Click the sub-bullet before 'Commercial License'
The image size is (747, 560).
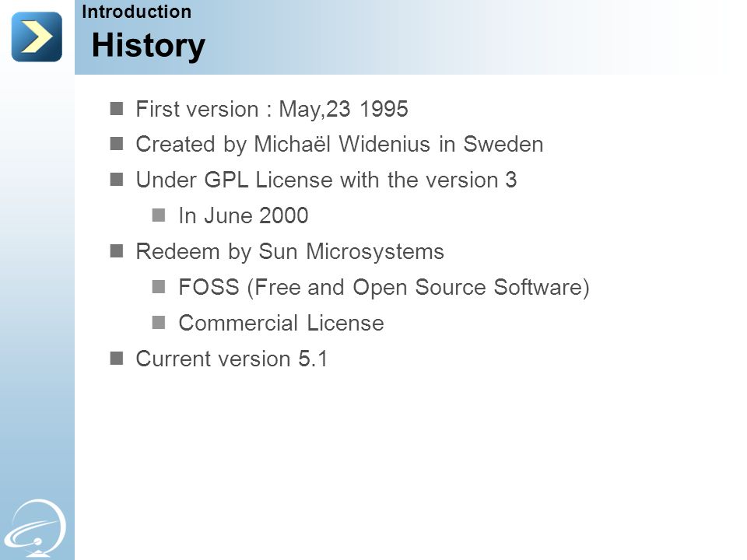[x=159, y=322]
